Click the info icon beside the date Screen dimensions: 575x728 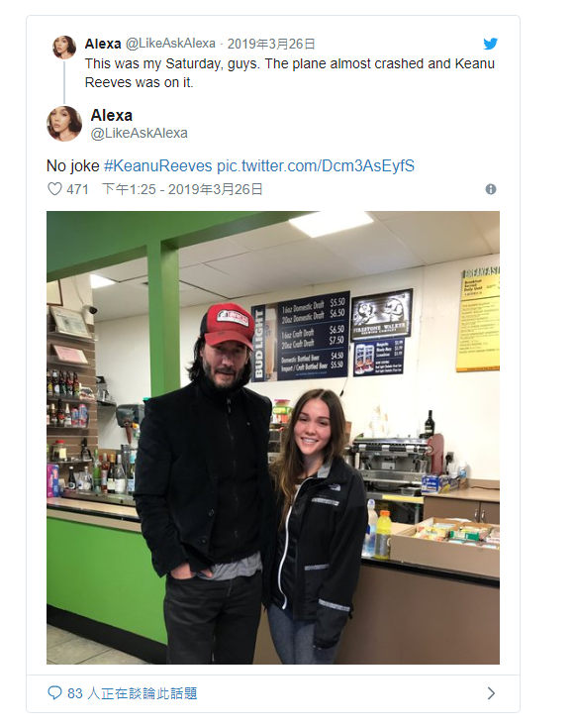(x=491, y=189)
